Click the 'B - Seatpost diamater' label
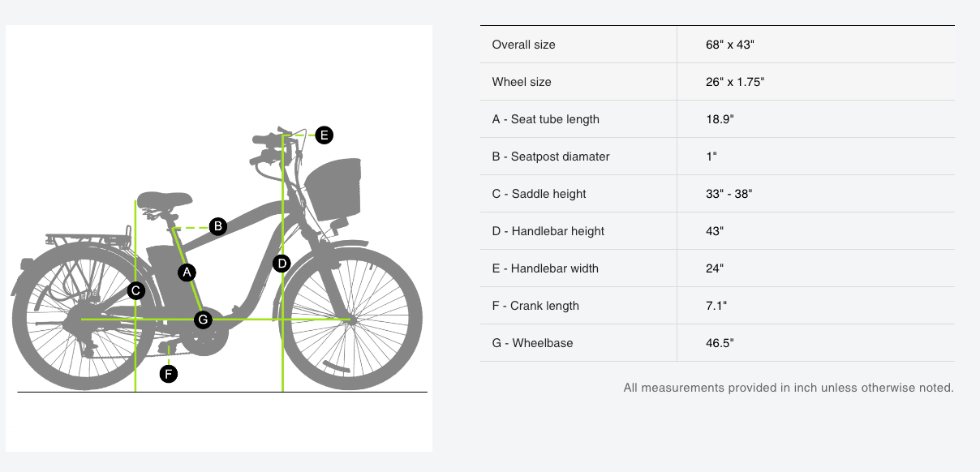The width and height of the screenshot is (980, 472). (x=551, y=157)
